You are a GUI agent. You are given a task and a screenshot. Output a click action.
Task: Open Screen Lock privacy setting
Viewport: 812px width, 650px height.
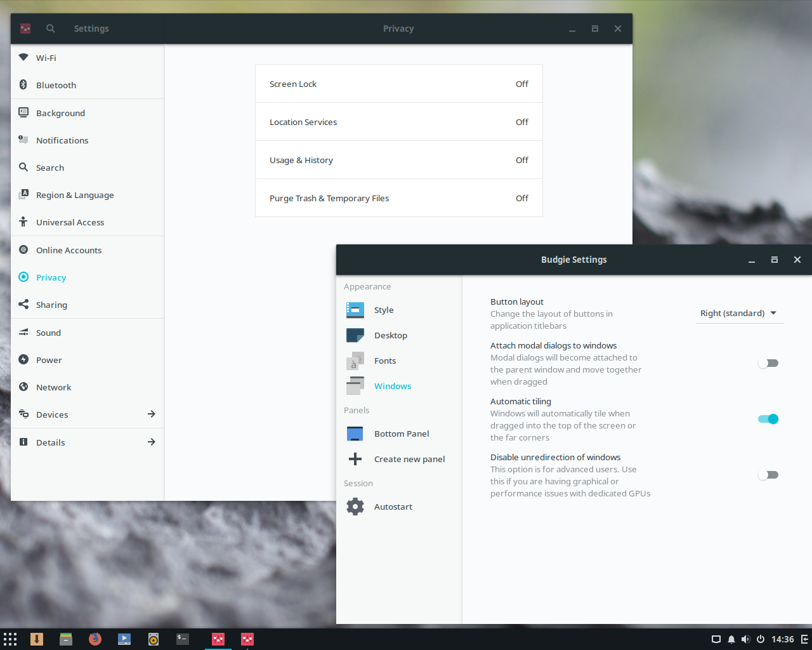click(x=399, y=84)
